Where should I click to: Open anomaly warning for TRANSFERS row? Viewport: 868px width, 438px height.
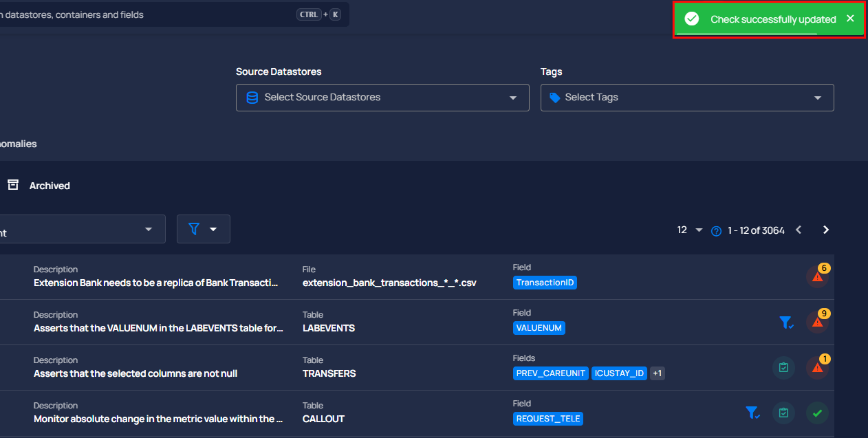pos(818,367)
